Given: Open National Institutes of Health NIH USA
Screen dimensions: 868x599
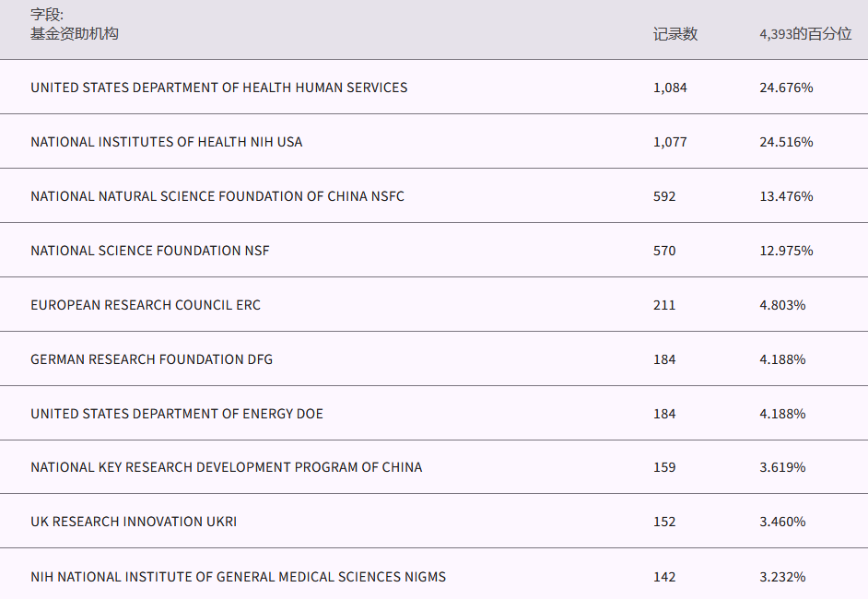Looking at the screenshot, I should [x=166, y=142].
